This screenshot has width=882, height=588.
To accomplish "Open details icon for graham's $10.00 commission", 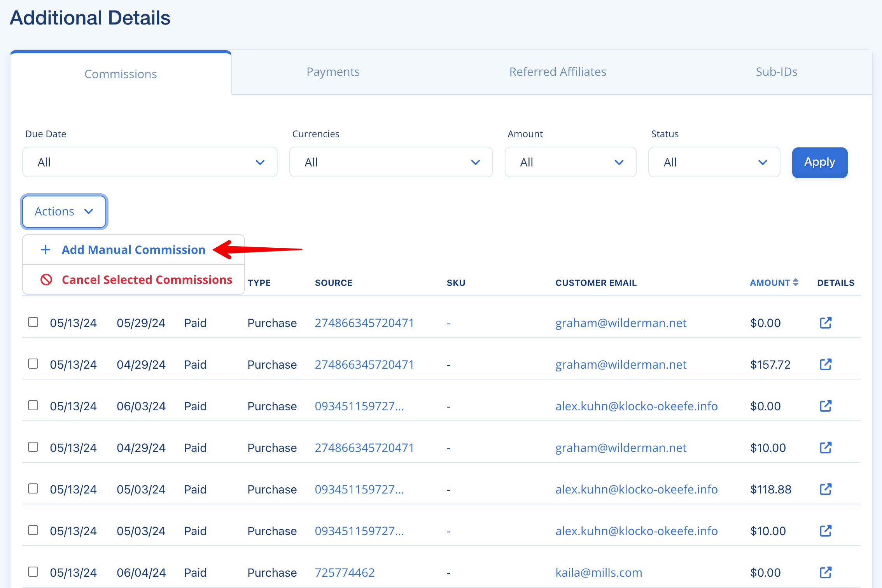I will point(825,448).
